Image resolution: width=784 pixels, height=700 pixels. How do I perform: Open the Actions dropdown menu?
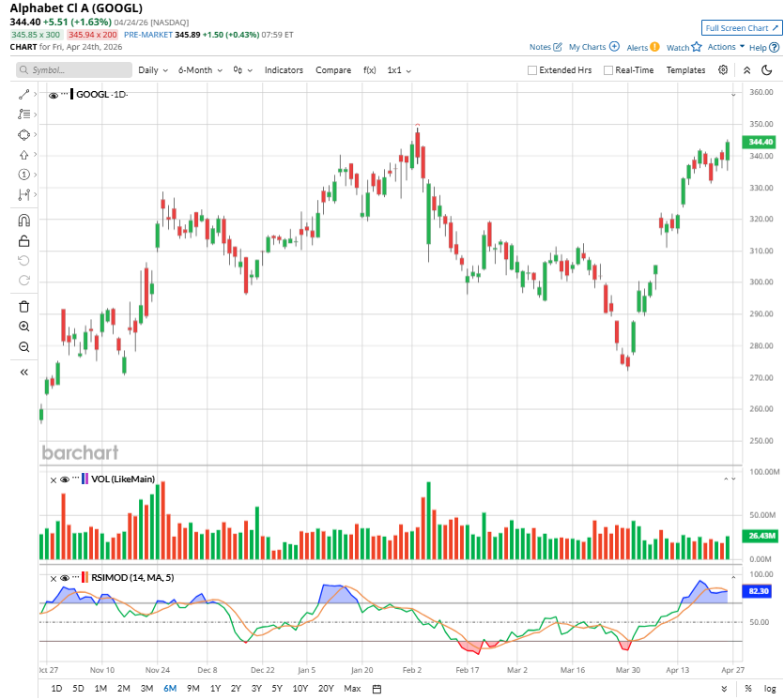point(726,47)
